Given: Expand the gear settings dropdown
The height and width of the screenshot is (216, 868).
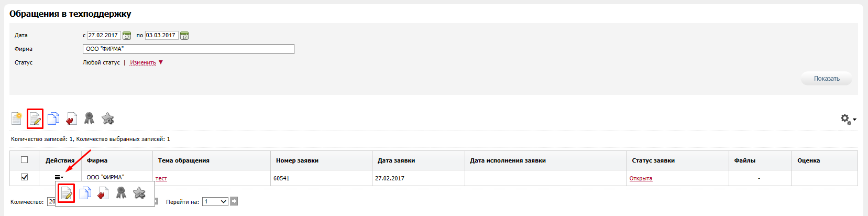Looking at the screenshot, I should coord(849,120).
